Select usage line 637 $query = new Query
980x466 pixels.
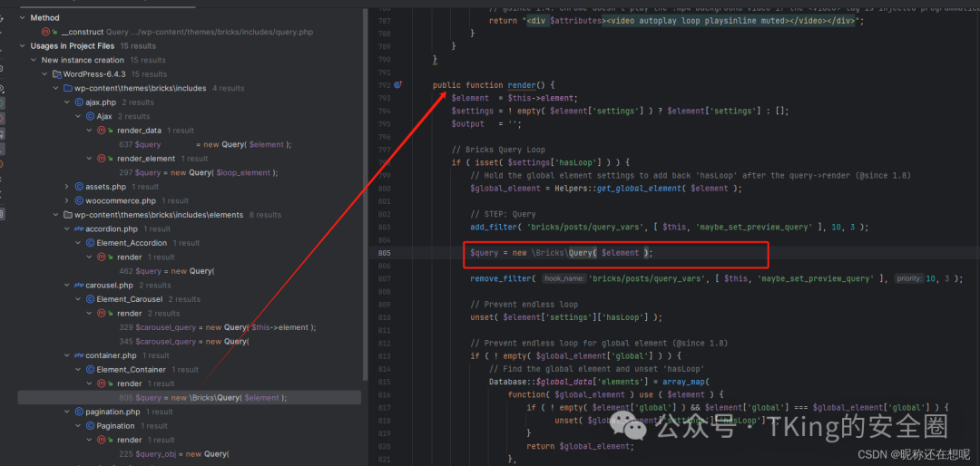[205, 145]
